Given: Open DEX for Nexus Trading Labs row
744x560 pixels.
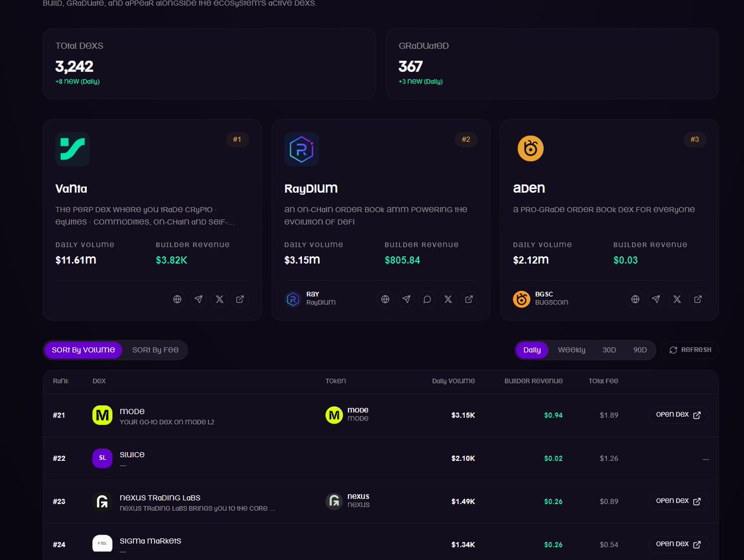Looking at the screenshot, I should tap(678, 501).
